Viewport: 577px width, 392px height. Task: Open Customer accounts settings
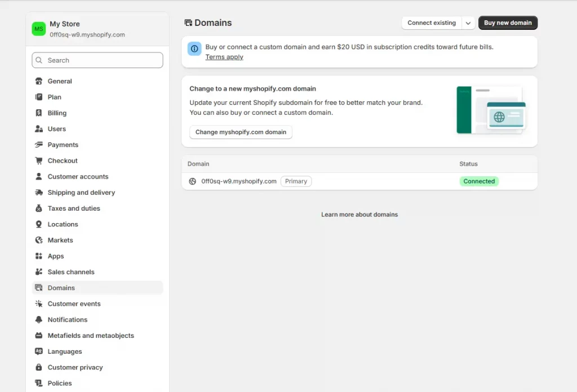click(x=97, y=176)
